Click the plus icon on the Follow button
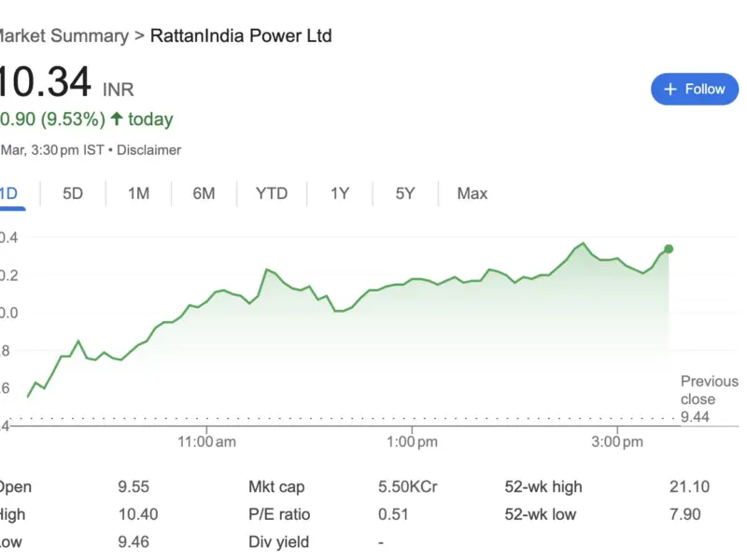Image resolution: width=747 pixels, height=560 pixels. pos(669,89)
